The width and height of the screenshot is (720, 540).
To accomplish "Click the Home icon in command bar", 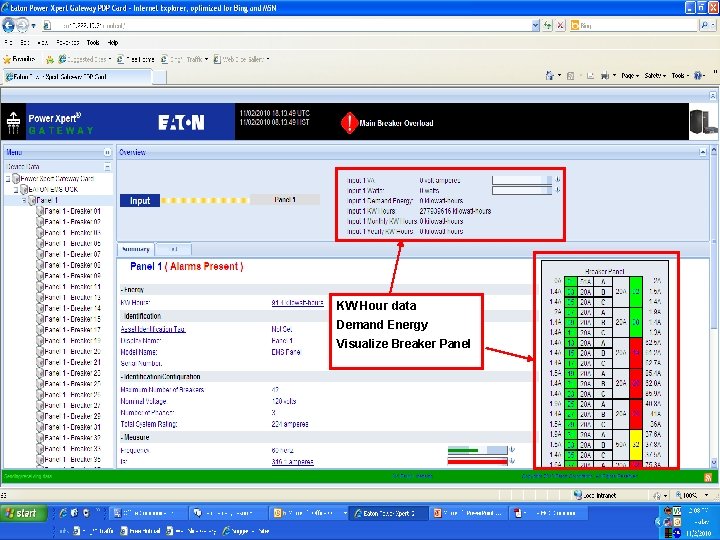I will click(549, 76).
